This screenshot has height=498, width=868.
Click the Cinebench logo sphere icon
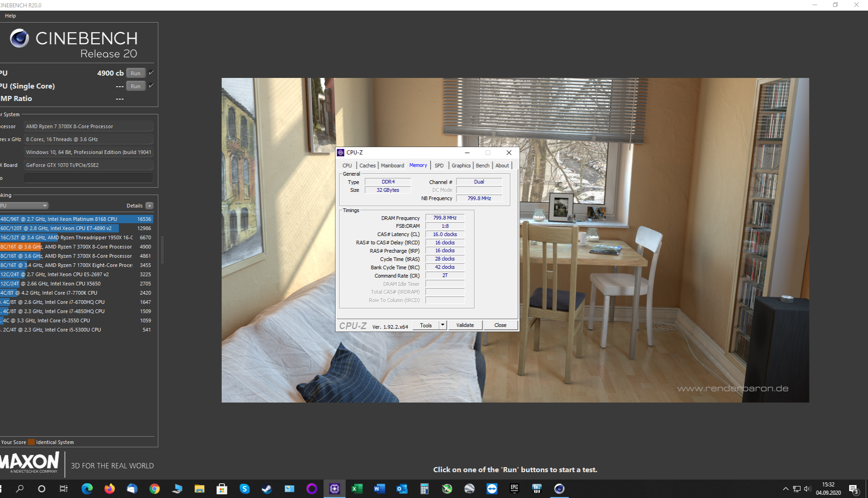coord(19,38)
